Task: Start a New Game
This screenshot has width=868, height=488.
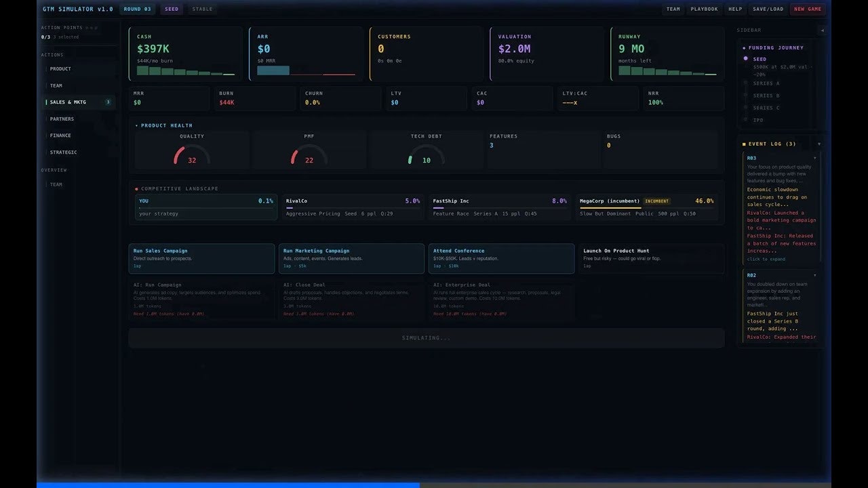Action: click(x=807, y=9)
